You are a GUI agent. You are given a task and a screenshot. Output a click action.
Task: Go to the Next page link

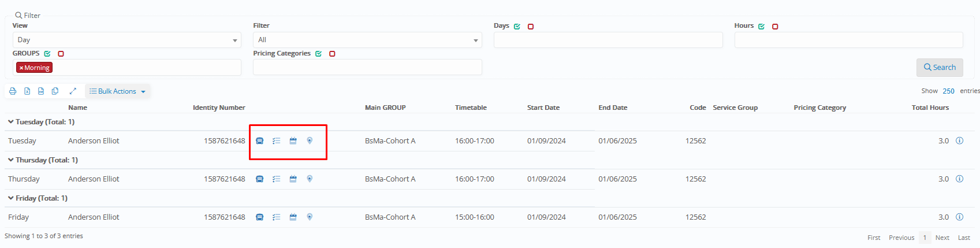[942, 238]
